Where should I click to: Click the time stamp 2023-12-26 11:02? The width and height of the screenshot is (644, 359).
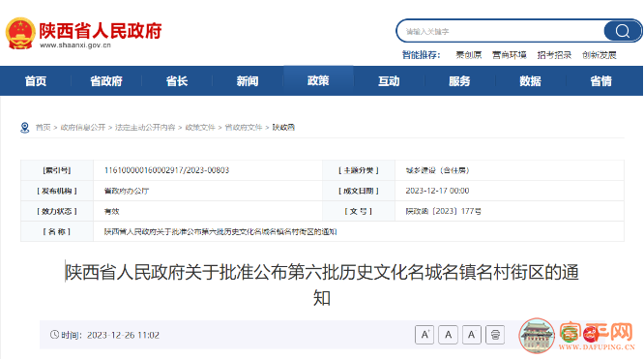123,335
